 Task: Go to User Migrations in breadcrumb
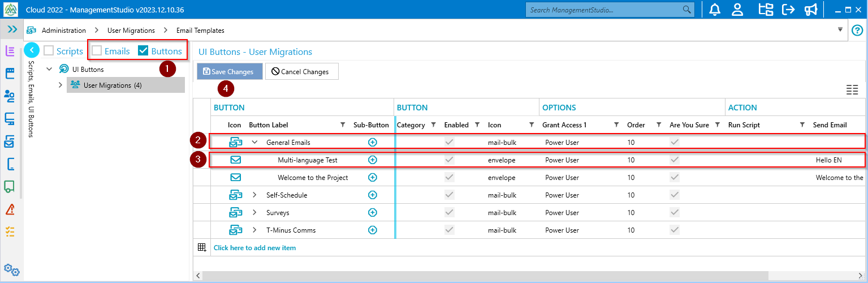tap(131, 31)
